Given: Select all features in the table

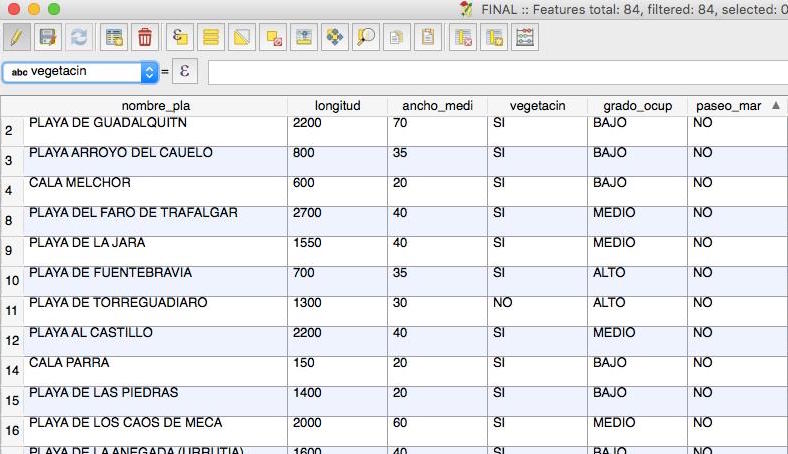Looking at the screenshot, I should pyautogui.click(x=211, y=38).
